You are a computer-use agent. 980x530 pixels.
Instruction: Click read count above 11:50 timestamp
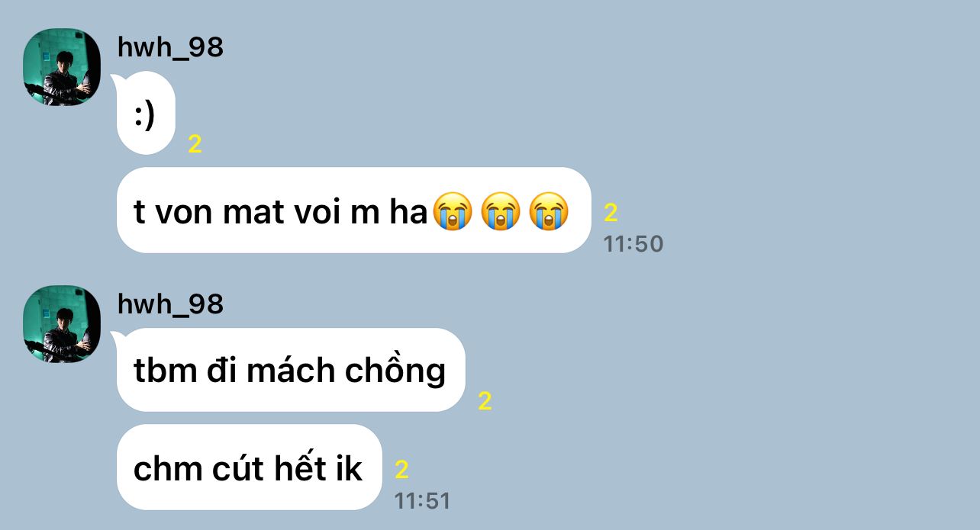tap(611, 213)
